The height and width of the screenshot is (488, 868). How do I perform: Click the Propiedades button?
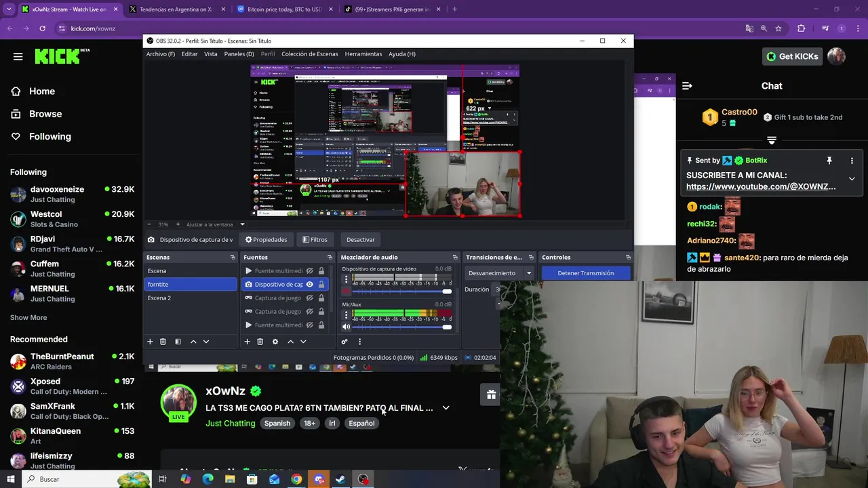(266, 239)
